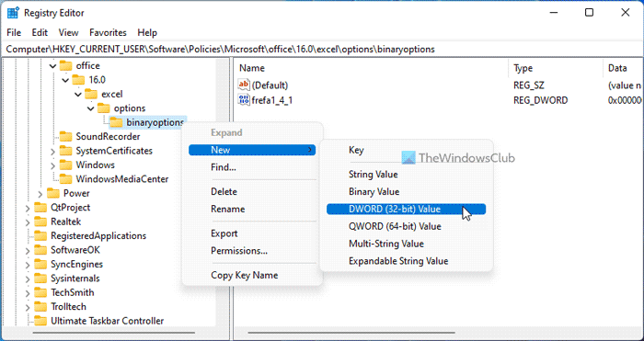644x341 pixels.
Task: Click the SoftwareOK folder icon
Action: pos(40,250)
